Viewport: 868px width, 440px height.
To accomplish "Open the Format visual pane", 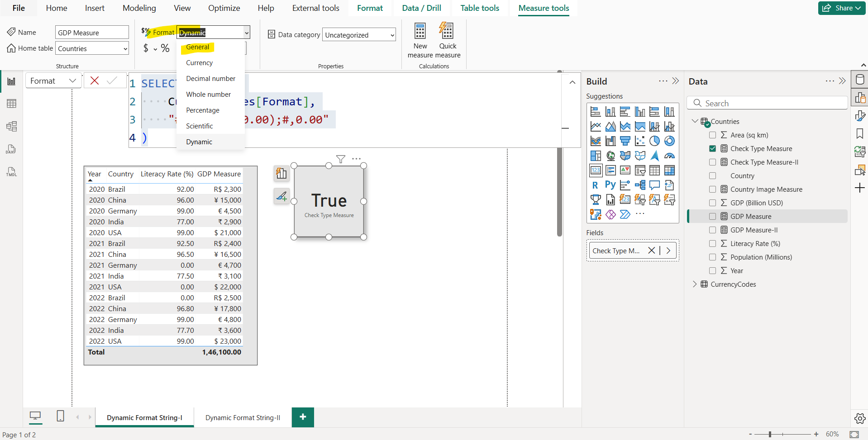I will [x=861, y=116].
